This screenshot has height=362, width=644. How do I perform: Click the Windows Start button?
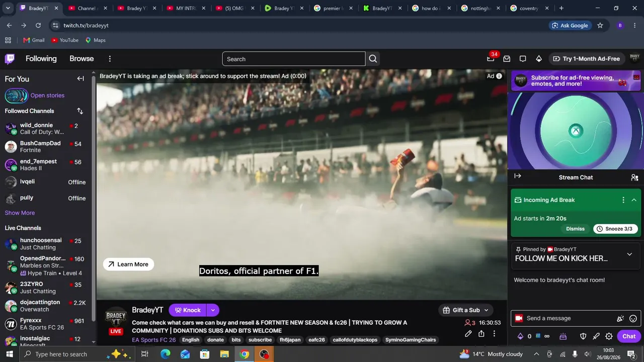10,354
